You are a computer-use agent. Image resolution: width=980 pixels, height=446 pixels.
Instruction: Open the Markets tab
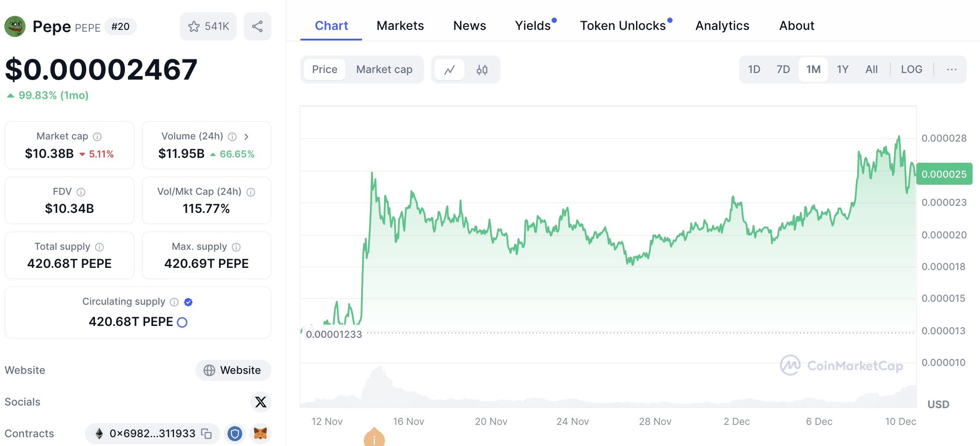click(400, 26)
